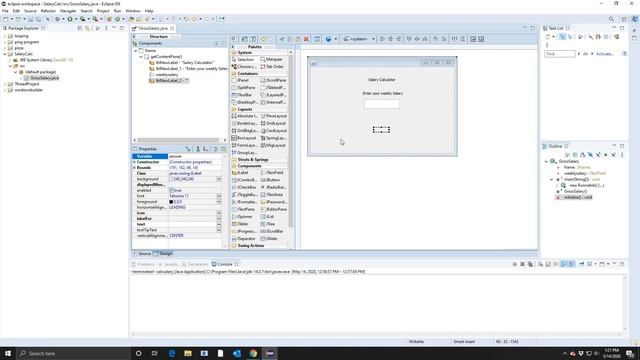Pick the GridLayout palette item
The width and height of the screenshot is (640, 360).
coord(273,123)
